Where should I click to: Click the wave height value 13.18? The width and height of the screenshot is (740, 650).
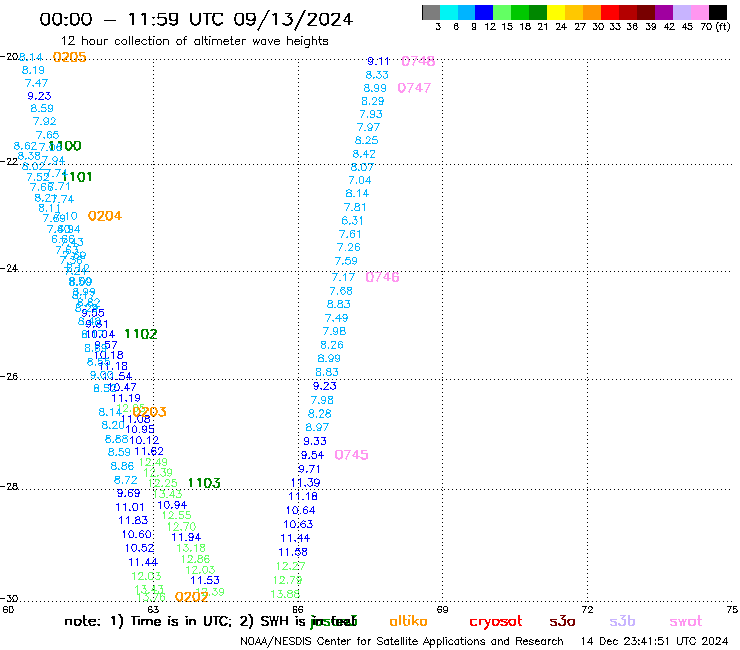pos(191,548)
